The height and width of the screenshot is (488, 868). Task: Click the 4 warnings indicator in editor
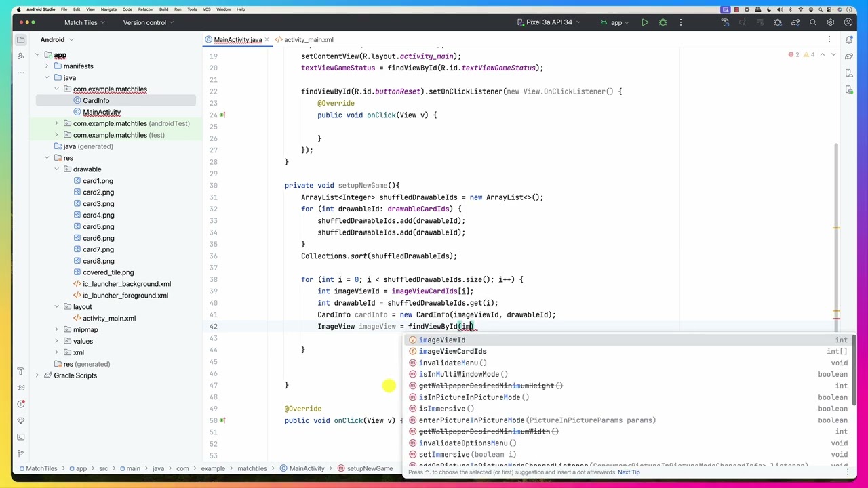point(808,54)
